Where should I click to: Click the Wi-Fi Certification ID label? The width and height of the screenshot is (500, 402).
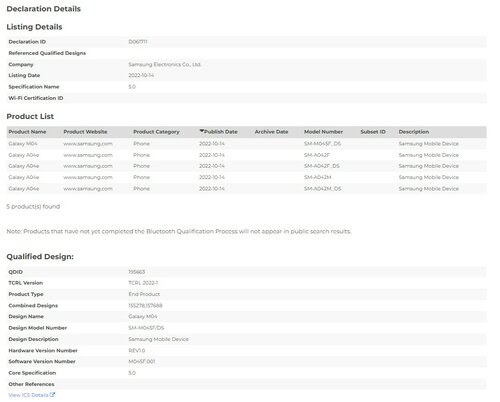coord(36,98)
